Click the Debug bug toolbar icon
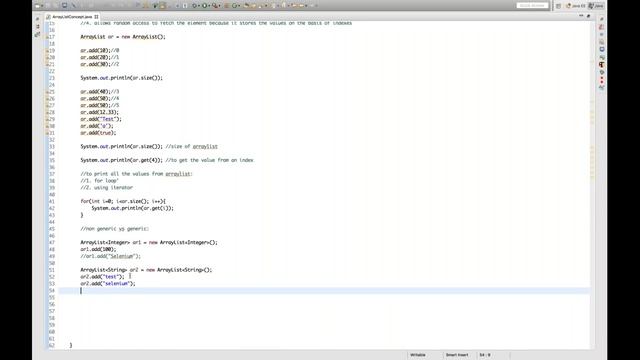 tap(194, 6)
